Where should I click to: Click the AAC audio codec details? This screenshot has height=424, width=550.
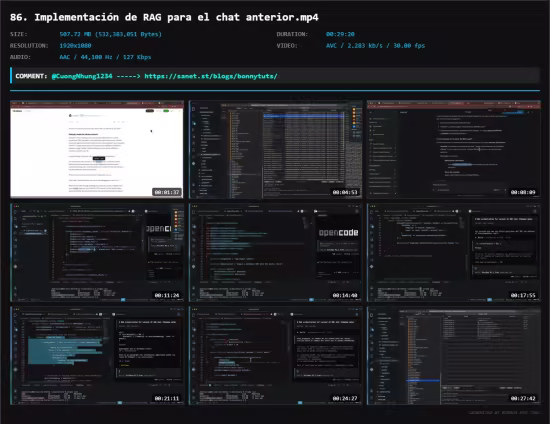[x=105, y=57]
